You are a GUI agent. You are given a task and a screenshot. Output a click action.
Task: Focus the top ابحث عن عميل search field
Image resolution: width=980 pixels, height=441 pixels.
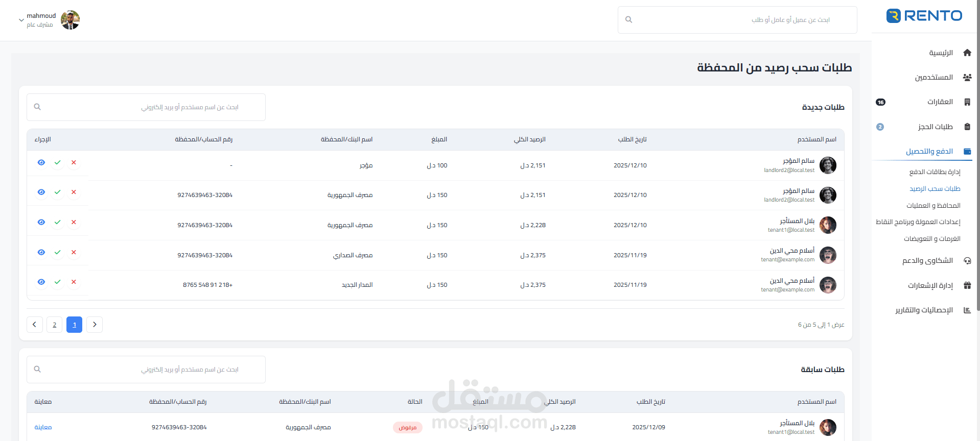coord(737,20)
